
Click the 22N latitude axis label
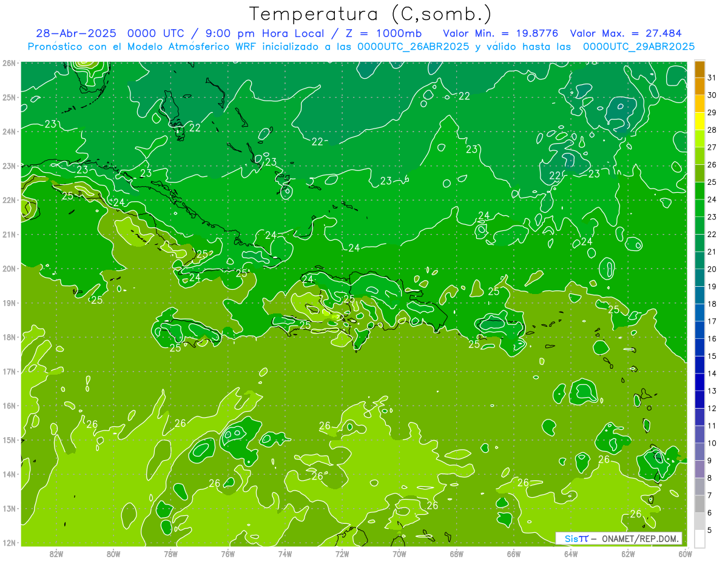point(8,200)
